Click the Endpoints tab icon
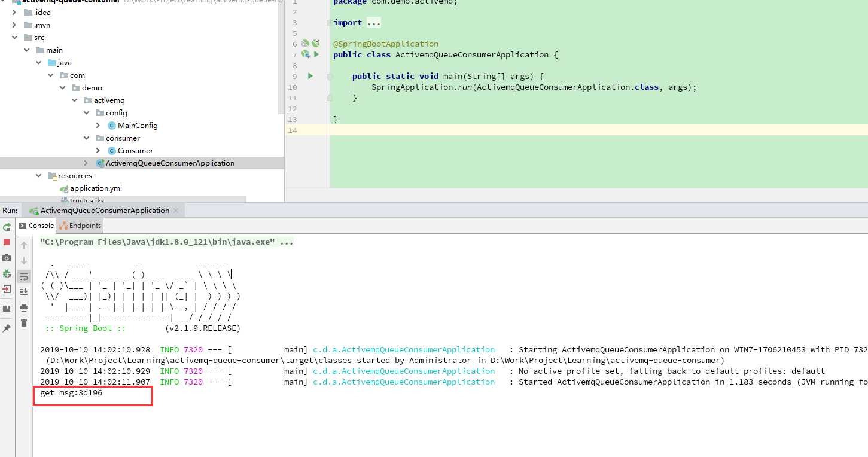Screen dimensions: 868x457 63,226
